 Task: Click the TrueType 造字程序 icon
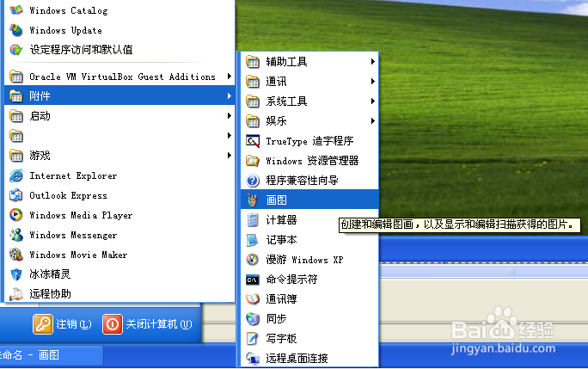click(x=253, y=141)
